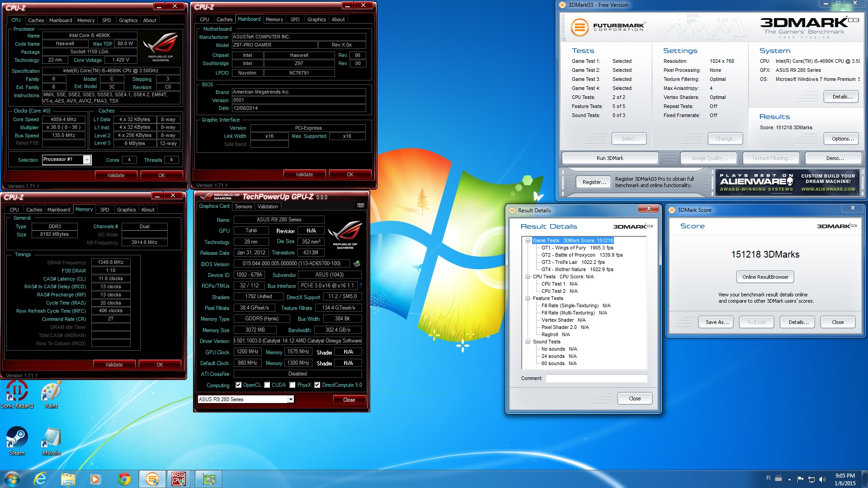Click the show desktop strip at taskbar end
Image resolution: width=868 pixels, height=488 pixels.
pyautogui.click(x=864, y=479)
